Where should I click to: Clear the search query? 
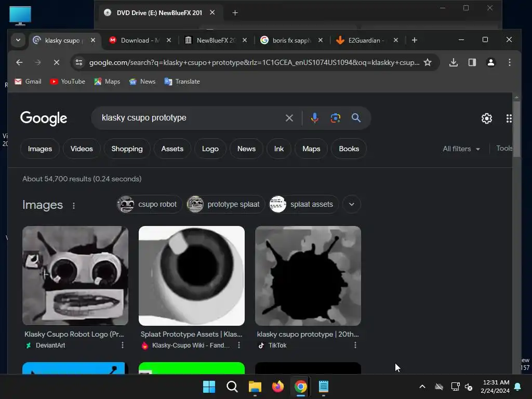click(289, 118)
